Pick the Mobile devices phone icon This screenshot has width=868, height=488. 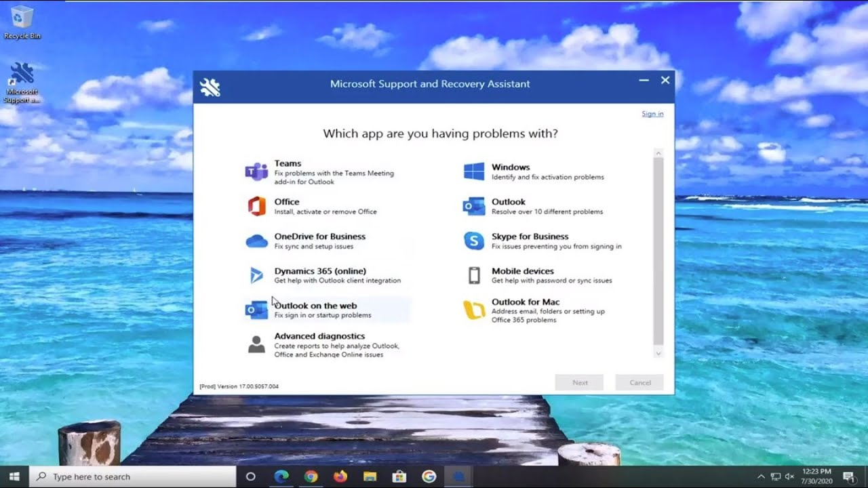point(474,275)
